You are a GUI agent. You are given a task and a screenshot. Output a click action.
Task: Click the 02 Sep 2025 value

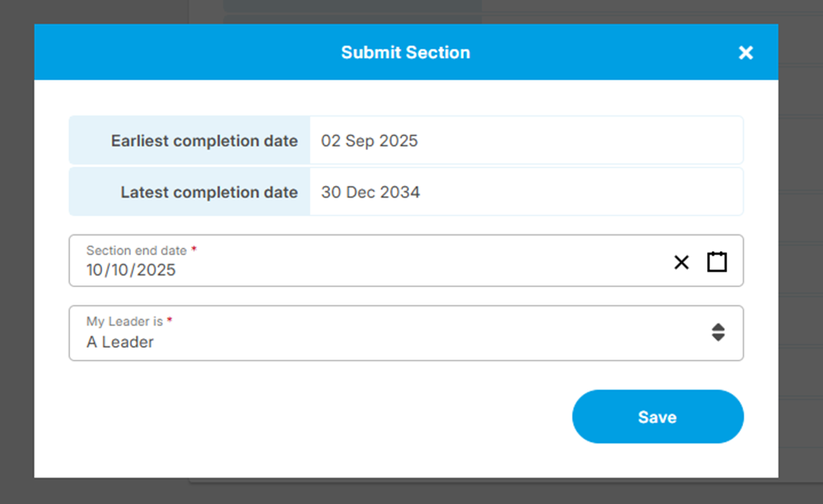pos(370,141)
